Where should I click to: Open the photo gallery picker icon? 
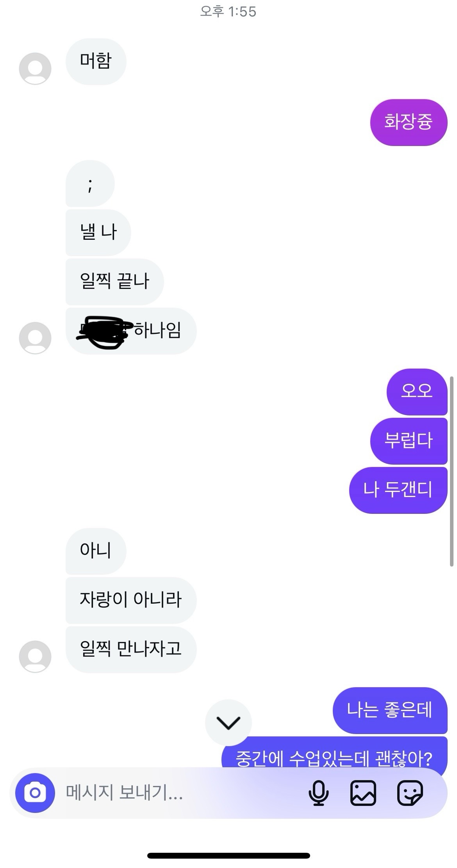coord(363,793)
